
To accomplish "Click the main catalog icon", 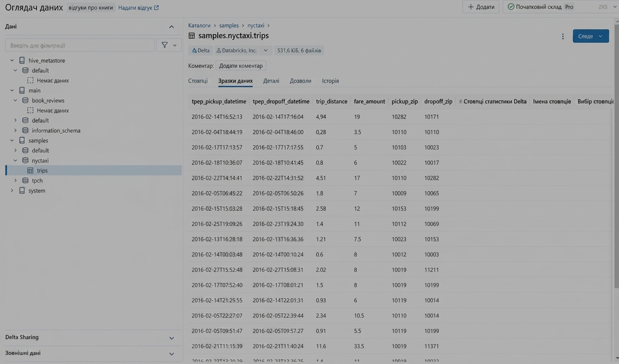I will click(x=22, y=91).
